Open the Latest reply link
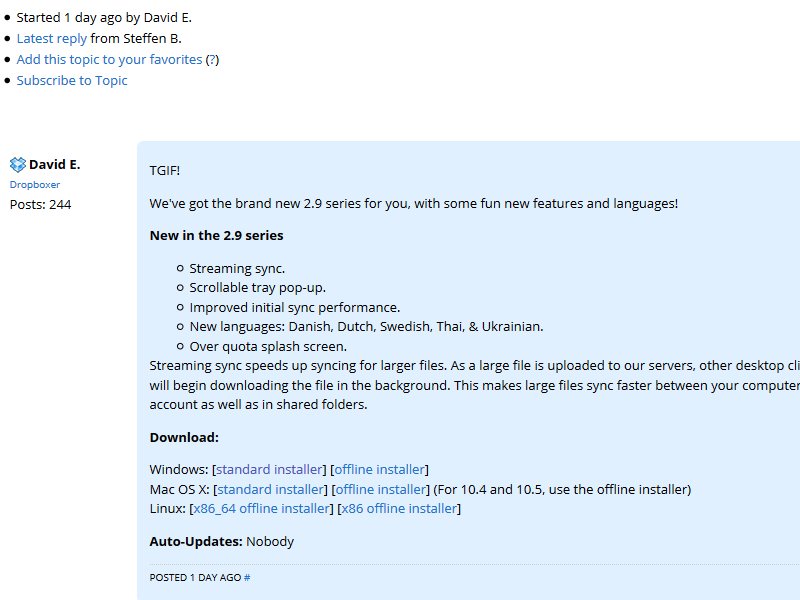The image size is (800, 600). [x=52, y=39]
